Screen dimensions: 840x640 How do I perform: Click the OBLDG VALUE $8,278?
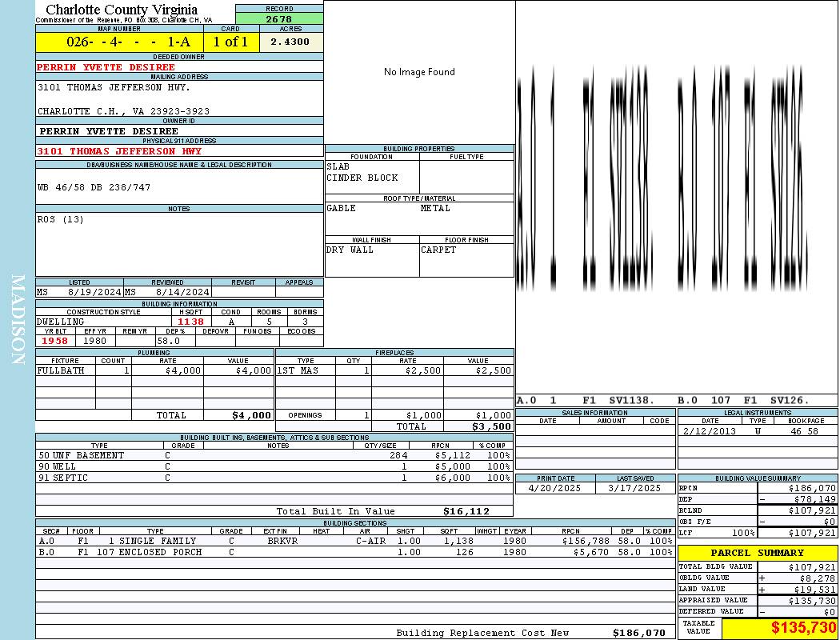[818, 578]
